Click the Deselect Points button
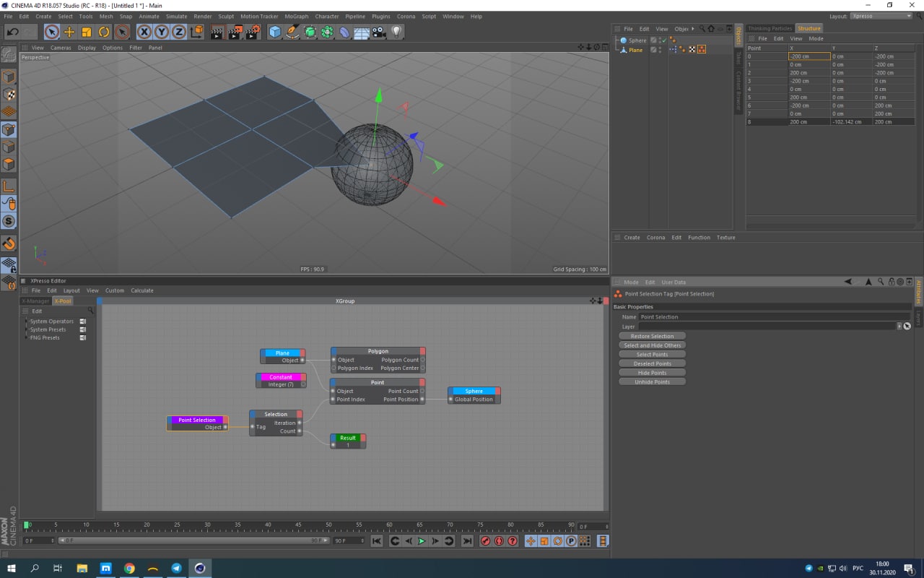Image resolution: width=924 pixels, height=578 pixels. coord(652,363)
